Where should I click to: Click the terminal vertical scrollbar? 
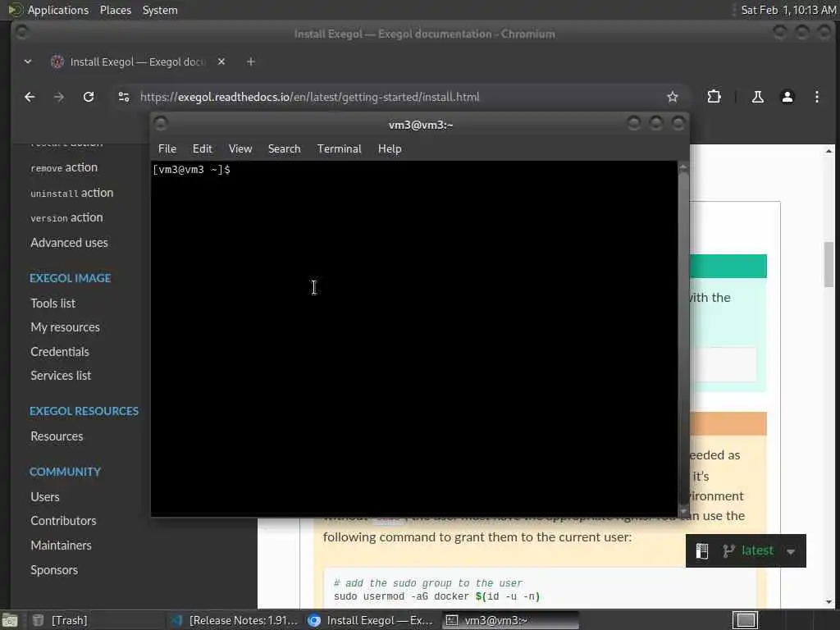683,339
